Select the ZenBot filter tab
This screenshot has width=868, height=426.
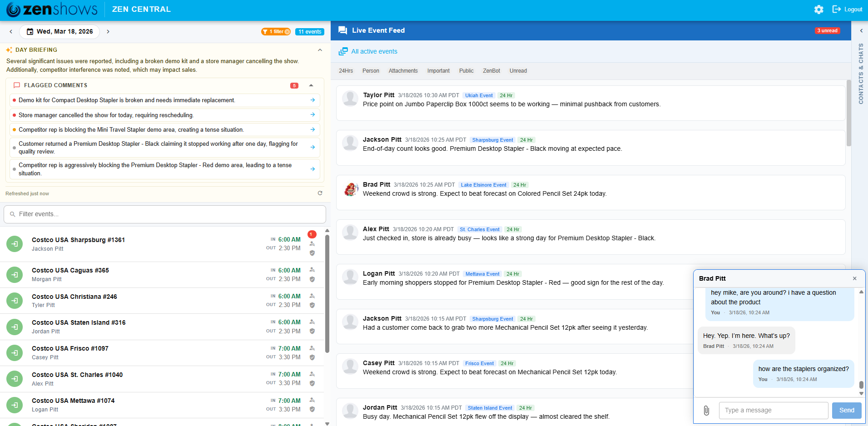491,71
